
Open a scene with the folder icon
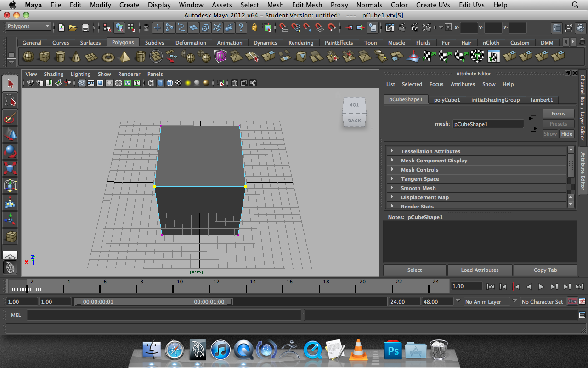73,28
